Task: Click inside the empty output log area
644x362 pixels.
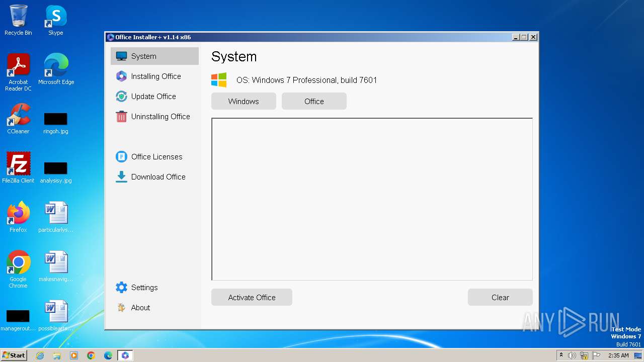Action: point(372,199)
